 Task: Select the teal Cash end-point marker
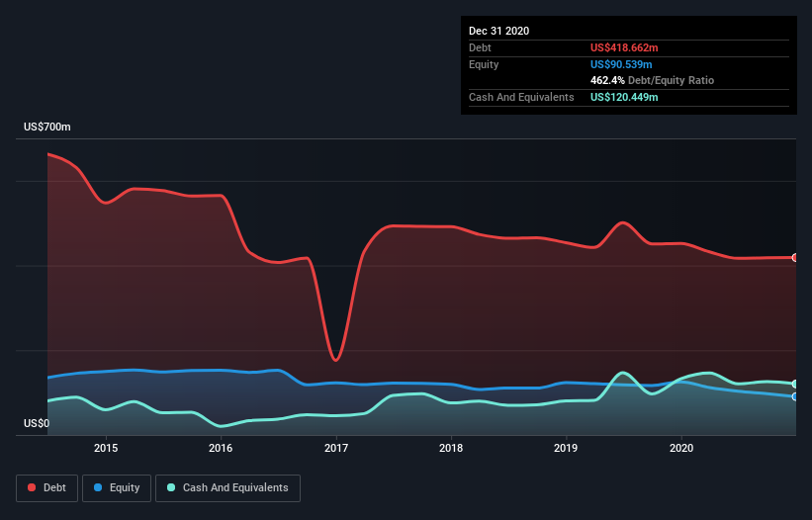[x=795, y=384]
